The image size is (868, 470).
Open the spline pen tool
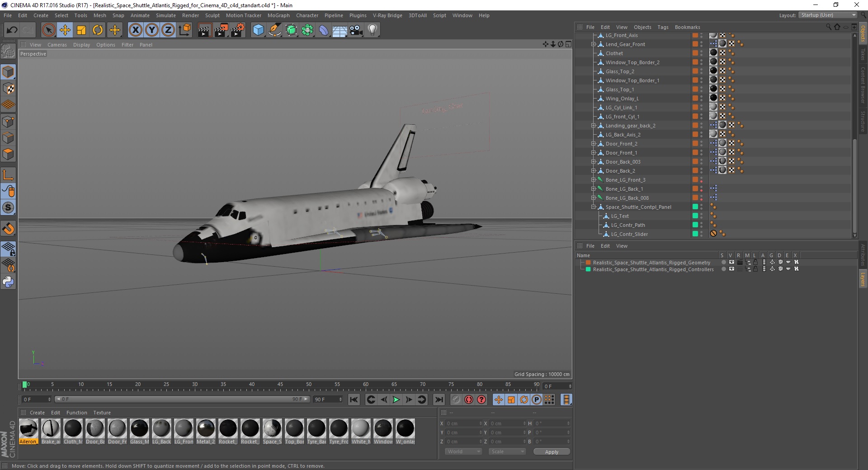tap(275, 30)
